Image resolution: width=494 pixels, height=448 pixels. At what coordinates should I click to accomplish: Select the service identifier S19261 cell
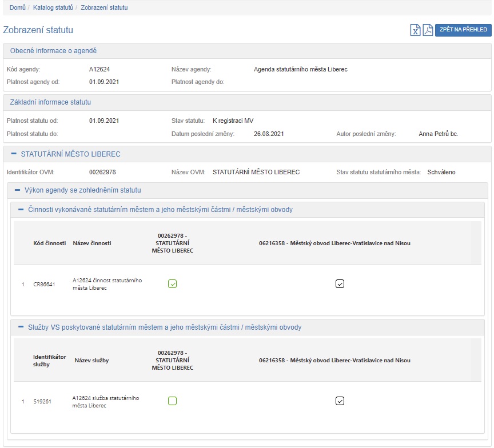pyautogui.click(x=42, y=402)
